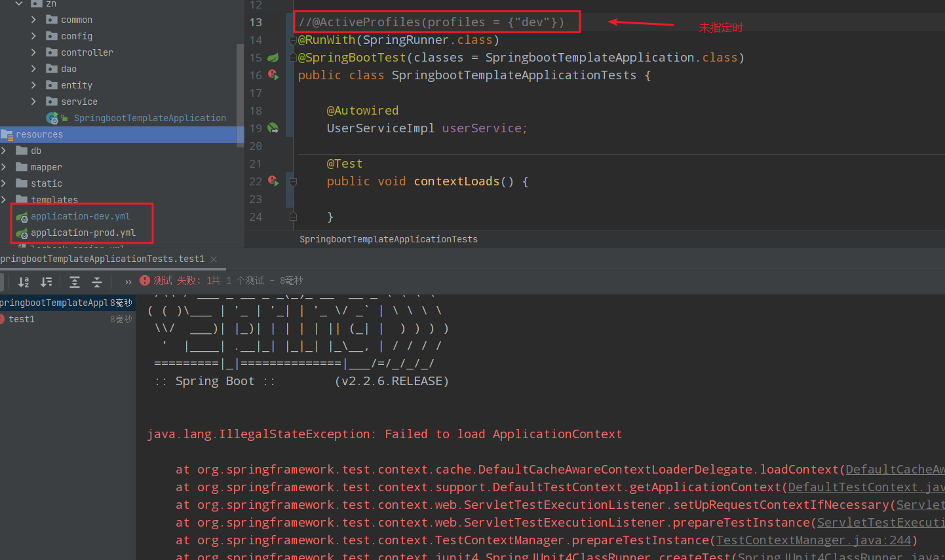The image size is (945, 560).
Task: Expand the mapper folder
Action: point(4,167)
